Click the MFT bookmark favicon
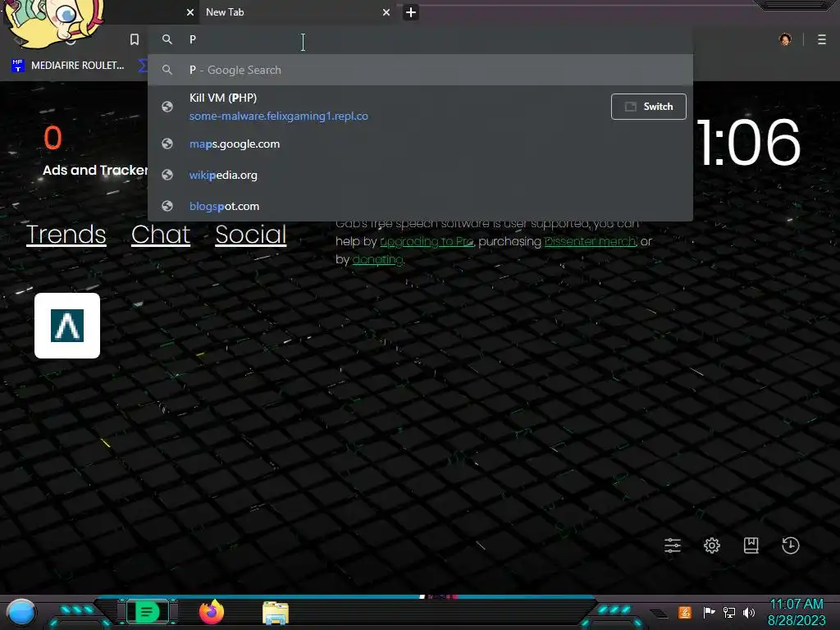 pyautogui.click(x=18, y=66)
